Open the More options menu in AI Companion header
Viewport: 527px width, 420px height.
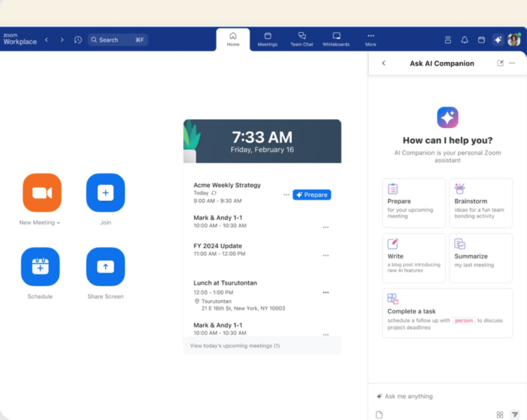pos(511,63)
